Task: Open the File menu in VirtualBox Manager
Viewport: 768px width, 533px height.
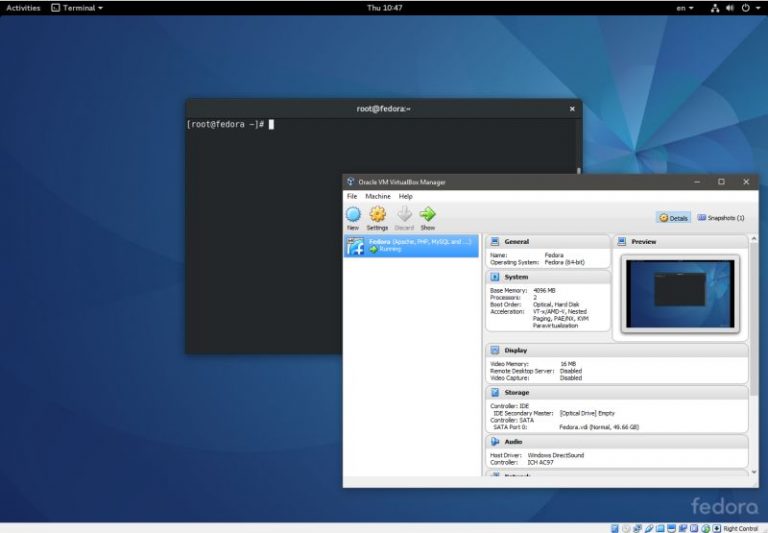Action: coord(352,196)
